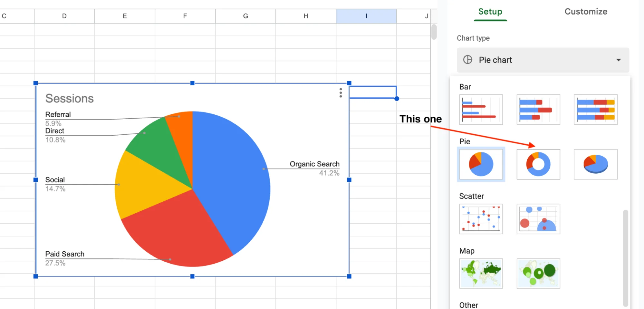
Task: Click the Social slice label
Action: tap(55, 180)
